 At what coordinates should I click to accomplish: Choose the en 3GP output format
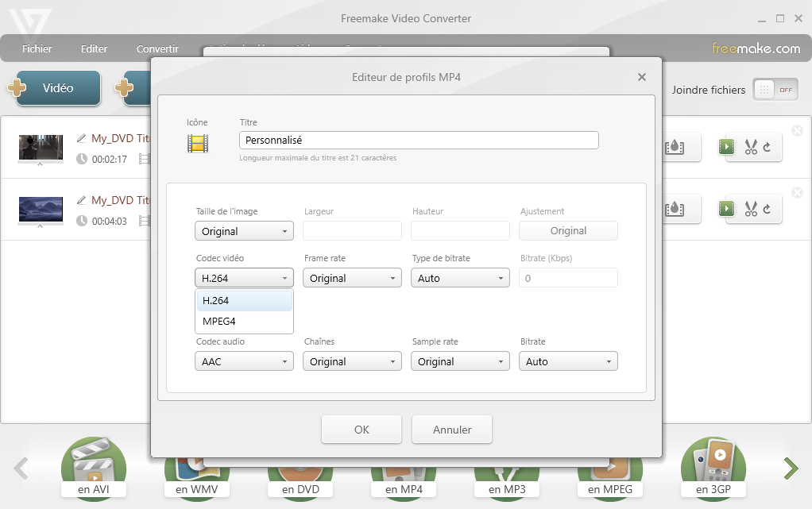pos(713,468)
